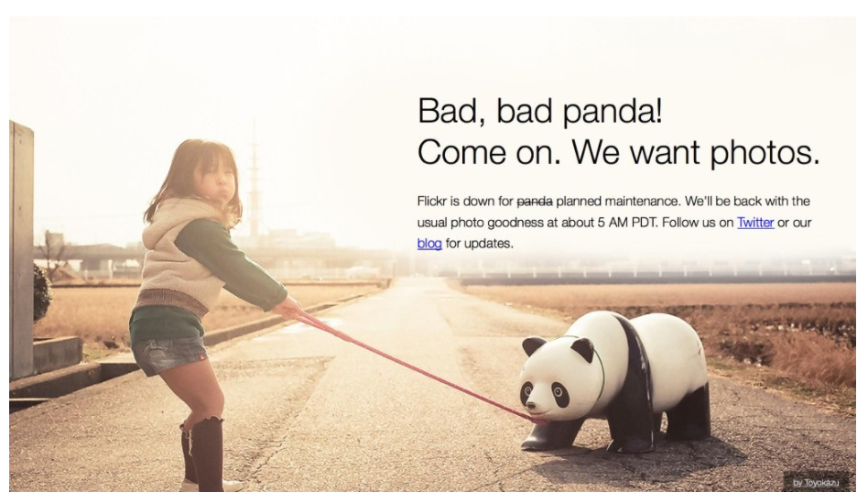Open the blog link for updates
The image size is (868, 503).
pos(429,243)
